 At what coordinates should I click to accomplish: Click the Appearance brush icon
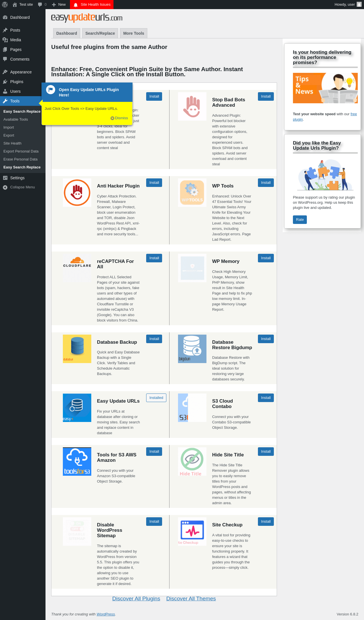click(5, 72)
